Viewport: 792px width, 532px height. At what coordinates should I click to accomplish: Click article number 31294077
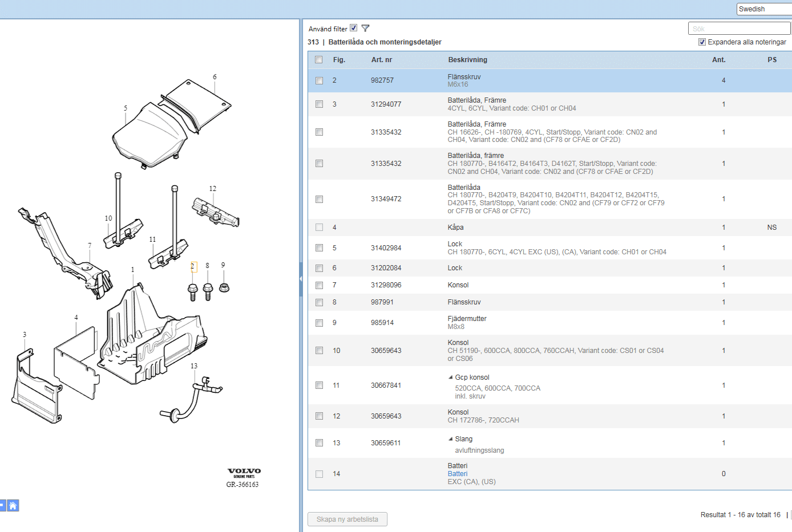tap(386, 104)
